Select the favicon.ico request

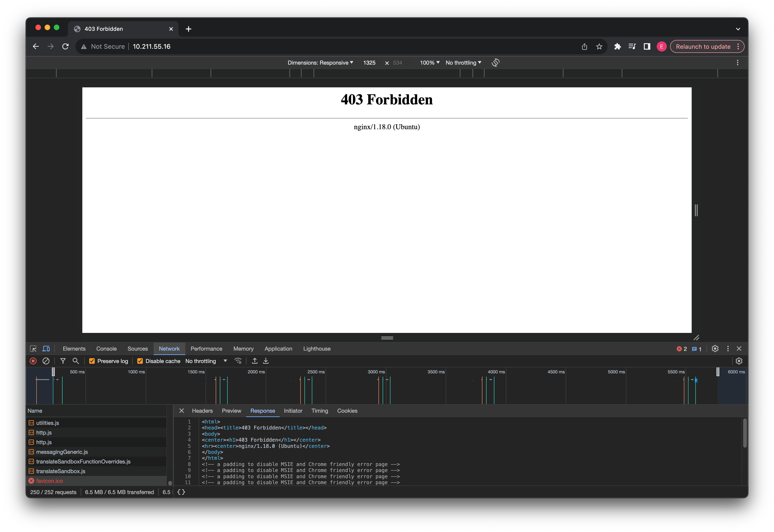[97, 481]
